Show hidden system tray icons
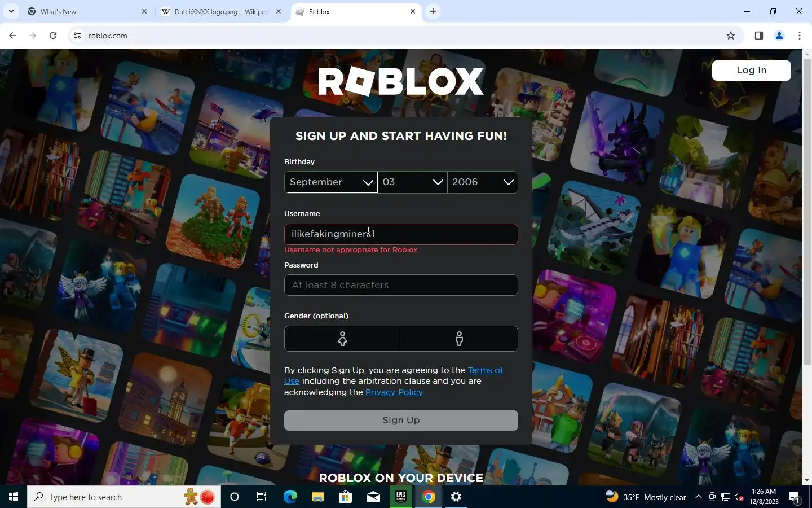The width and height of the screenshot is (812, 508). [x=698, y=497]
